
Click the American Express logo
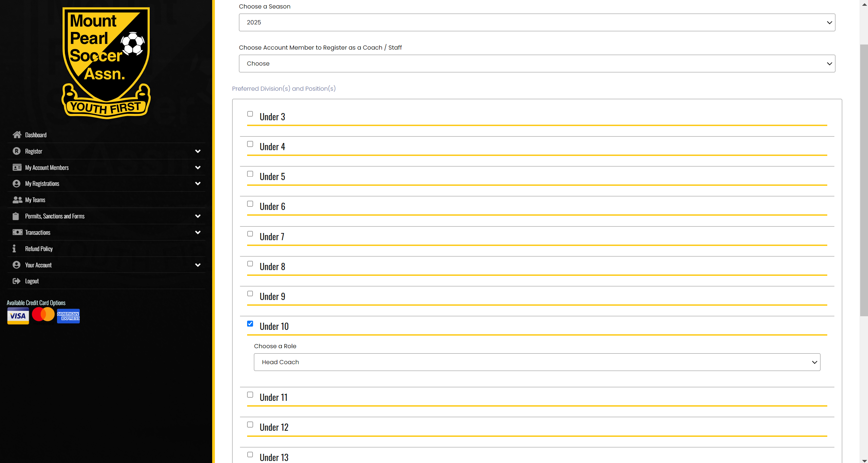point(68,316)
